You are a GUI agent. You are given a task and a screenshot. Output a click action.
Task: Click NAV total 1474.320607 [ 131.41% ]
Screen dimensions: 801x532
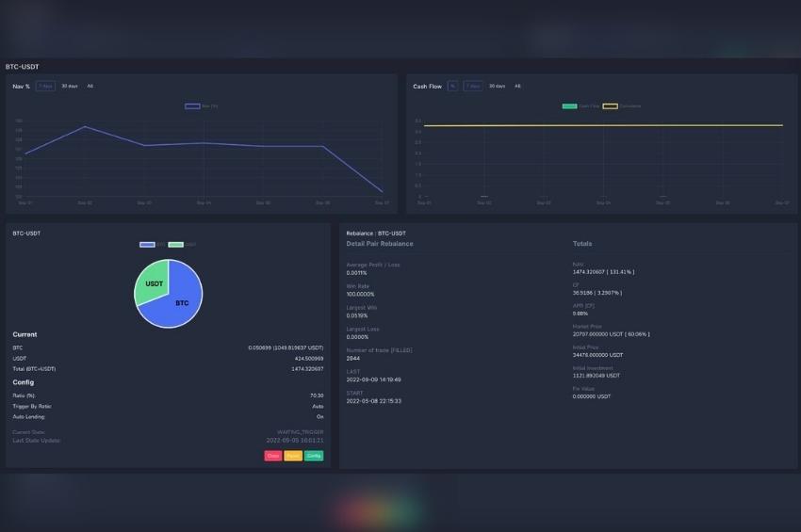pos(603,272)
